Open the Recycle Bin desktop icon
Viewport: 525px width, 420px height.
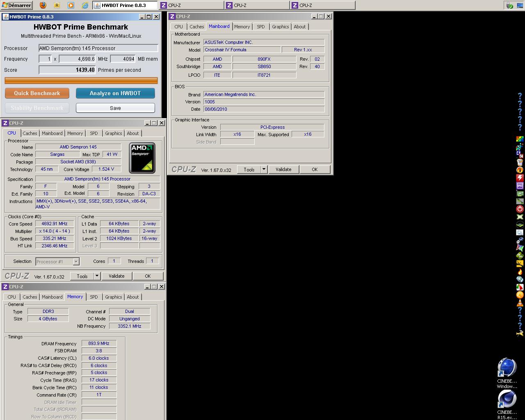tap(520, 162)
